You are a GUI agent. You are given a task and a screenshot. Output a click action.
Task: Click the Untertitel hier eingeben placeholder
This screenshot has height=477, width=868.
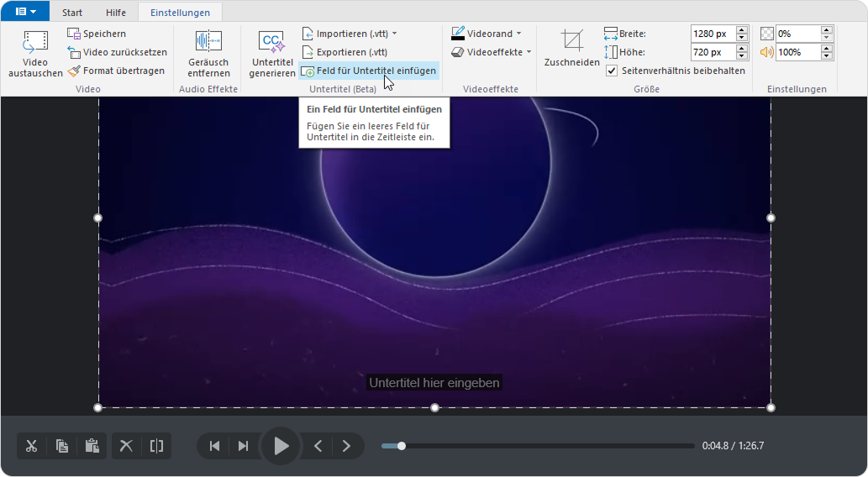click(x=434, y=383)
